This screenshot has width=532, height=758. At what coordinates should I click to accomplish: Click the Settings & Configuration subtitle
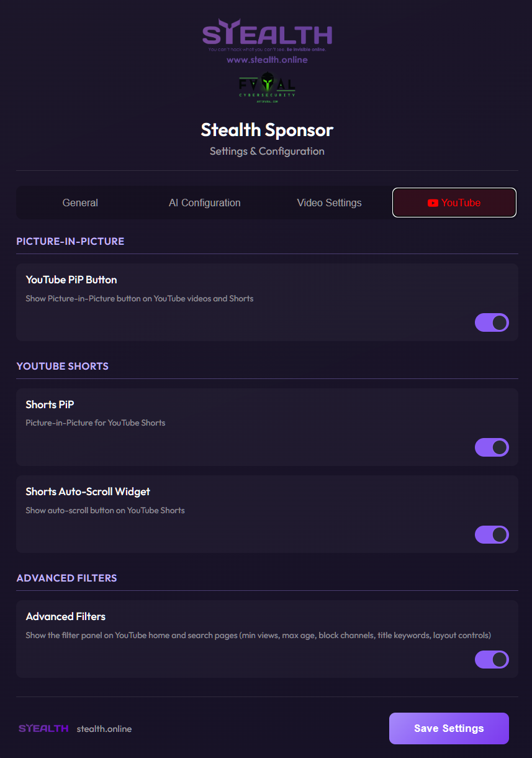coord(267,151)
